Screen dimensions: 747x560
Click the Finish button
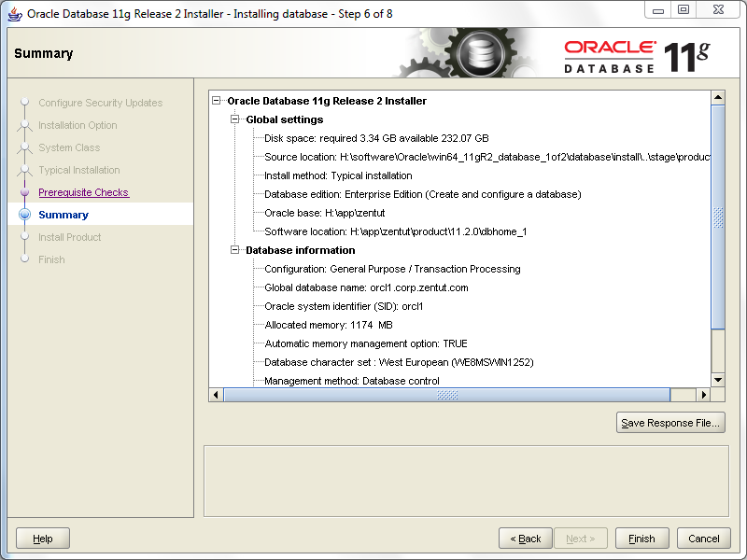641,539
